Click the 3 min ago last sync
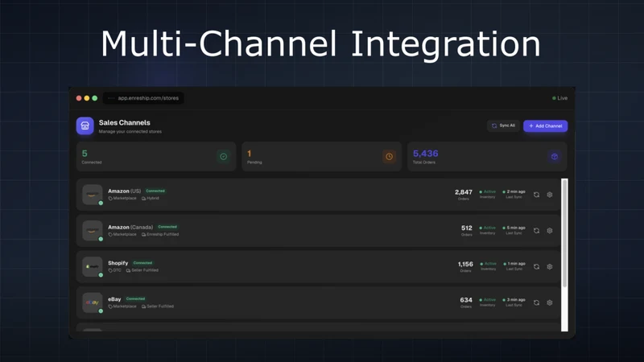Screen dimensions: 644x362 click(514, 299)
